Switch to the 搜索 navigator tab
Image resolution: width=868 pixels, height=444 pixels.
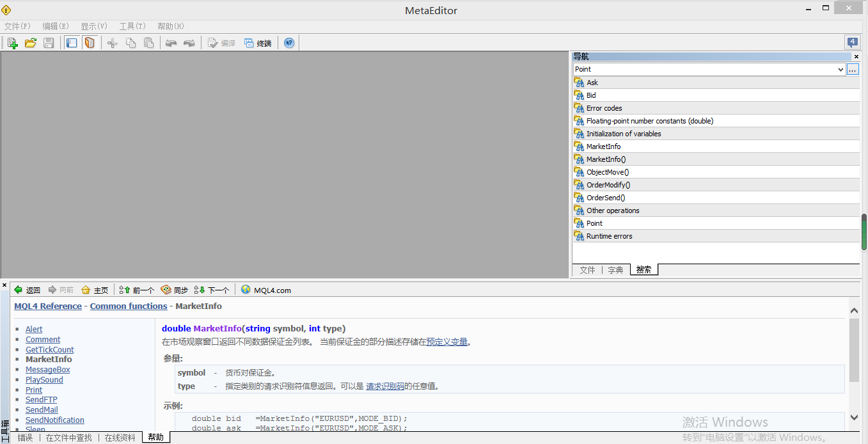coord(644,270)
